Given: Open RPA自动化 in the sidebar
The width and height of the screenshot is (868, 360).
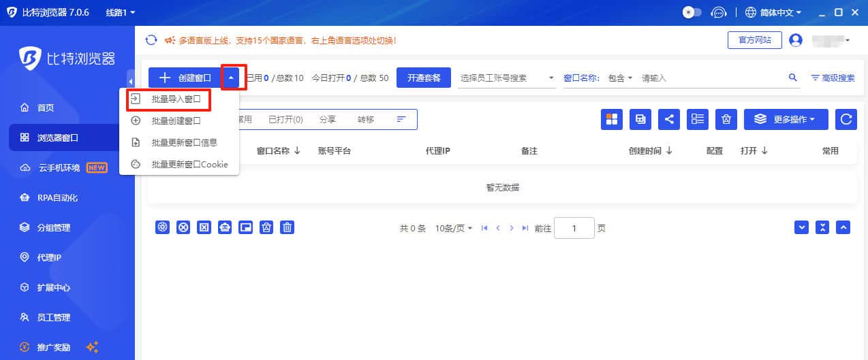Looking at the screenshot, I should click(49, 197).
